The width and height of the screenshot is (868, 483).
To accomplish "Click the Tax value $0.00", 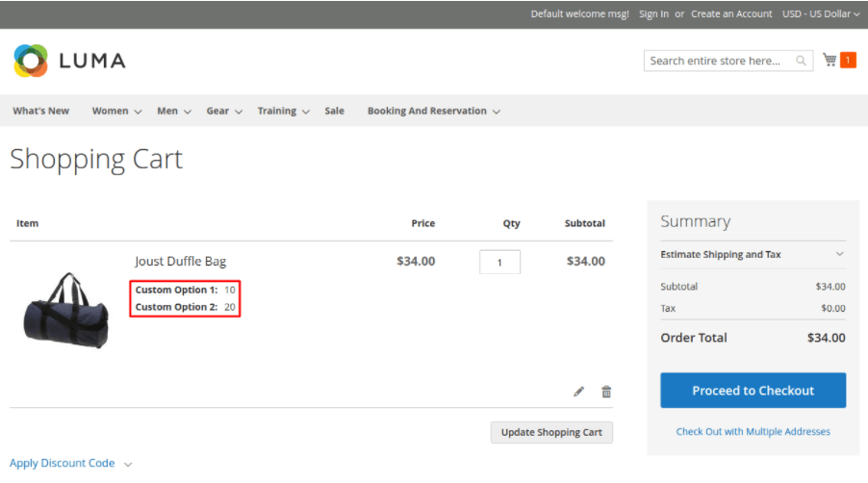I will click(x=833, y=308).
